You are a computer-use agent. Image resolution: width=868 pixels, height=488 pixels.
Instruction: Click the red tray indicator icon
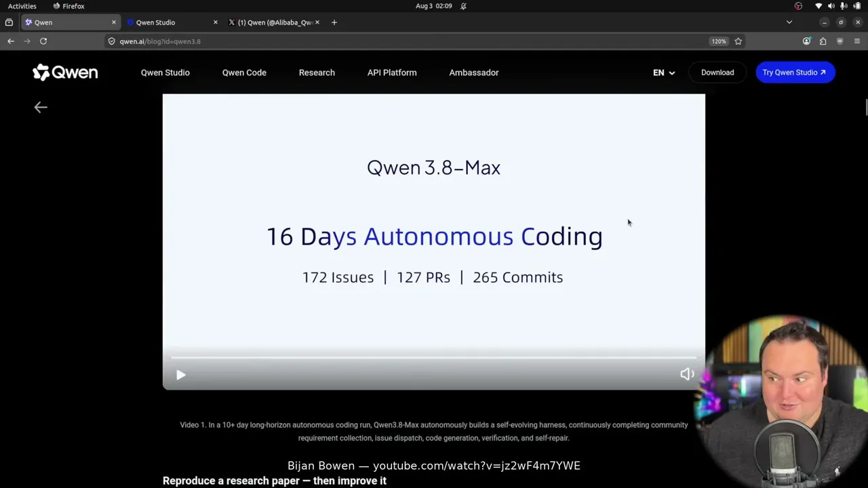click(798, 6)
